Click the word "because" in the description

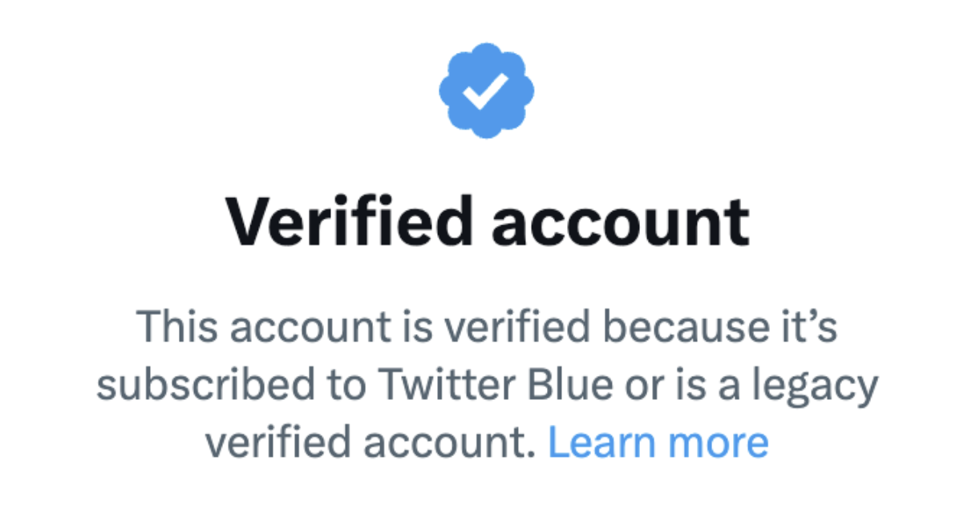point(678,328)
